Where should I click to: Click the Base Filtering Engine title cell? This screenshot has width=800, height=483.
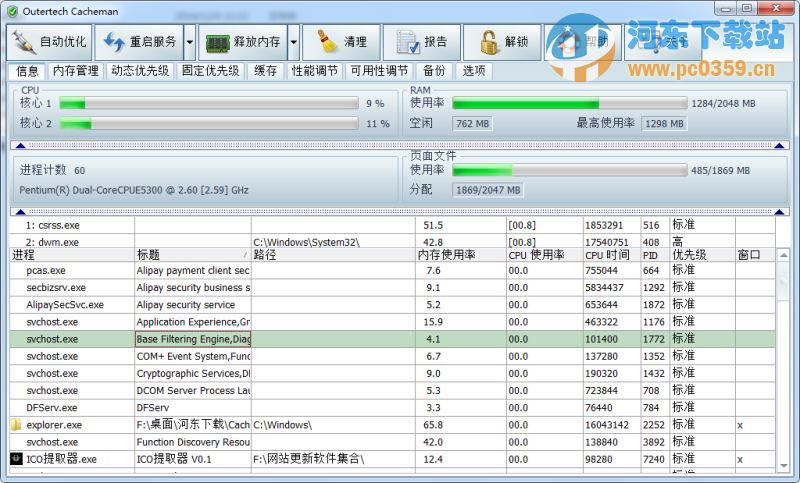pyautogui.click(x=193, y=339)
